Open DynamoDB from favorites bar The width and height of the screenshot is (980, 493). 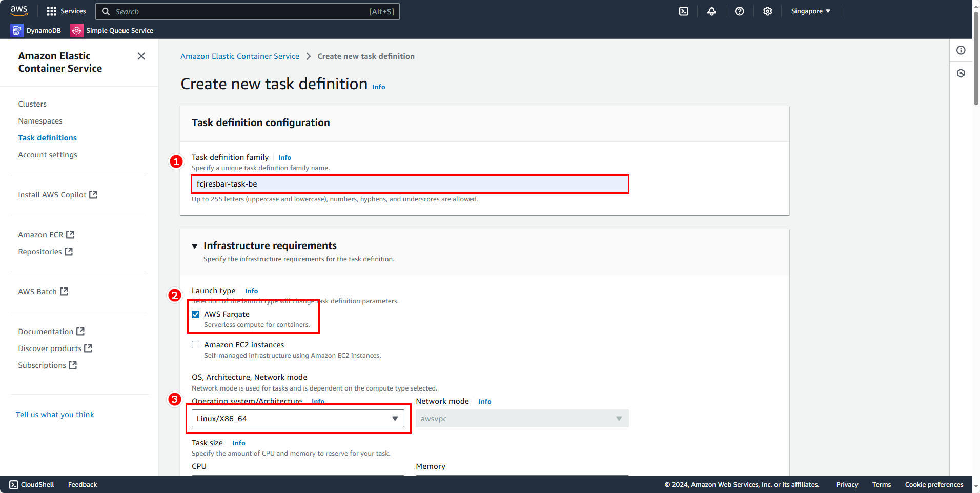click(44, 31)
